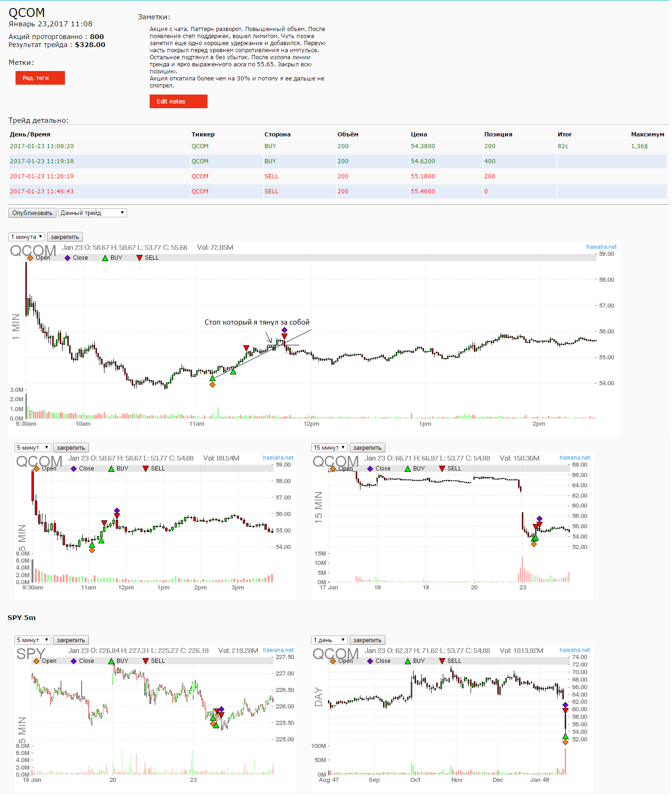Click orange Open legend diamond on 1 min chart
Screen dimensions: 672x796
pyautogui.click(x=30, y=258)
